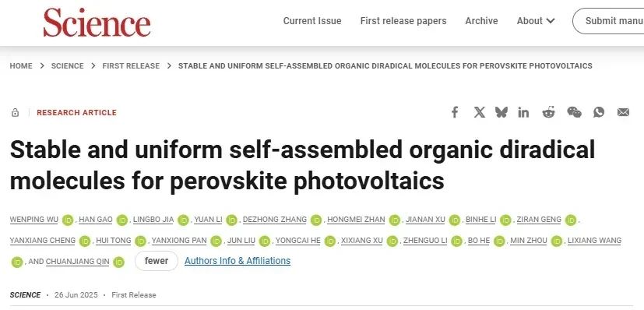Navigate to First Release breadcrumb
The height and width of the screenshot is (310, 644).
pyautogui.click(x=131, y=65)
